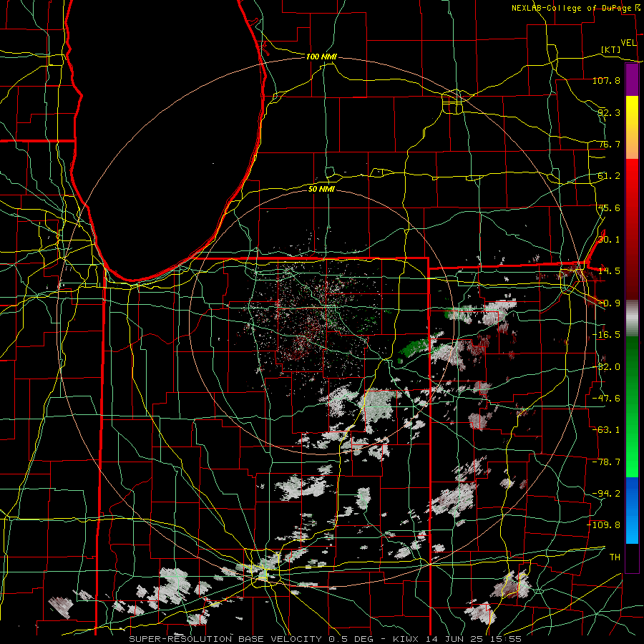Click the -32.0 velocity scale value
The width and height of the screenshot is (644, 644).
(606, 367)
